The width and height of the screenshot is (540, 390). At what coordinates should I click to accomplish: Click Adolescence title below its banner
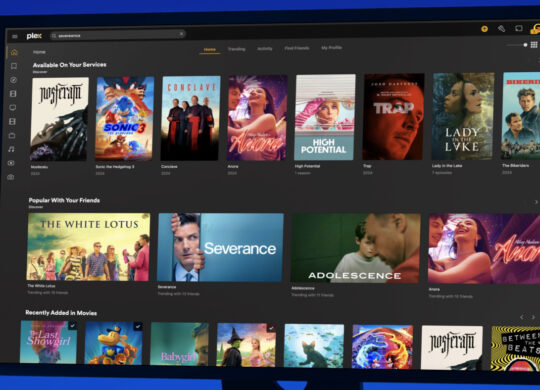click(x=303, y=288)
